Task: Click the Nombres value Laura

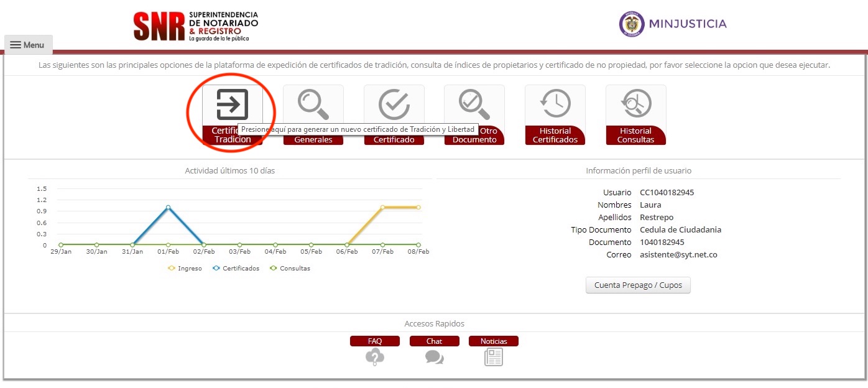Action: [650, 205]
